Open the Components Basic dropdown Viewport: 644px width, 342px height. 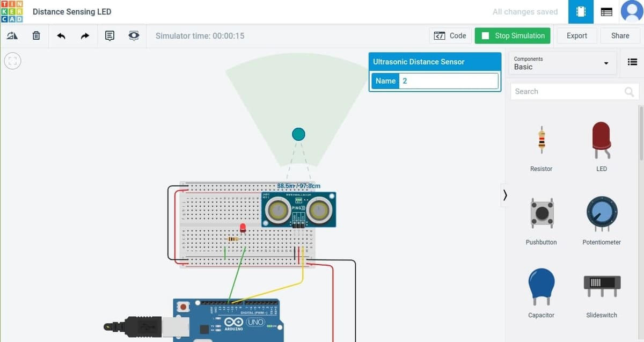point(561,63)
